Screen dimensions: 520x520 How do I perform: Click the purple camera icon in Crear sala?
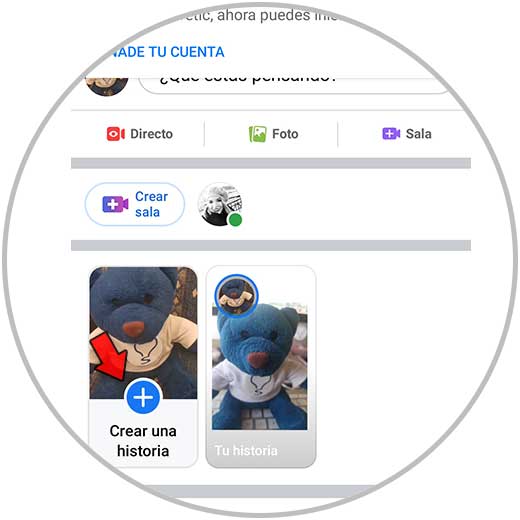[115, 204]
